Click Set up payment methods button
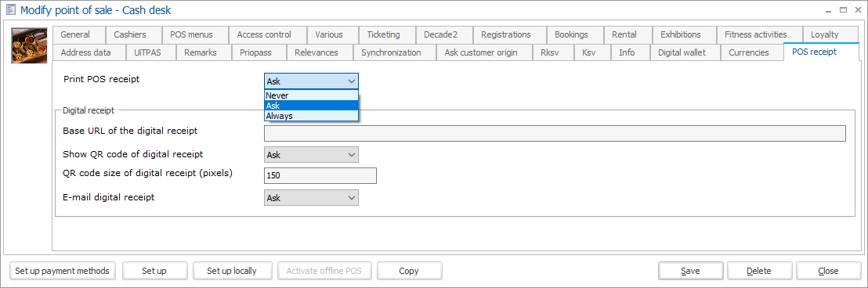 point(63,271)
